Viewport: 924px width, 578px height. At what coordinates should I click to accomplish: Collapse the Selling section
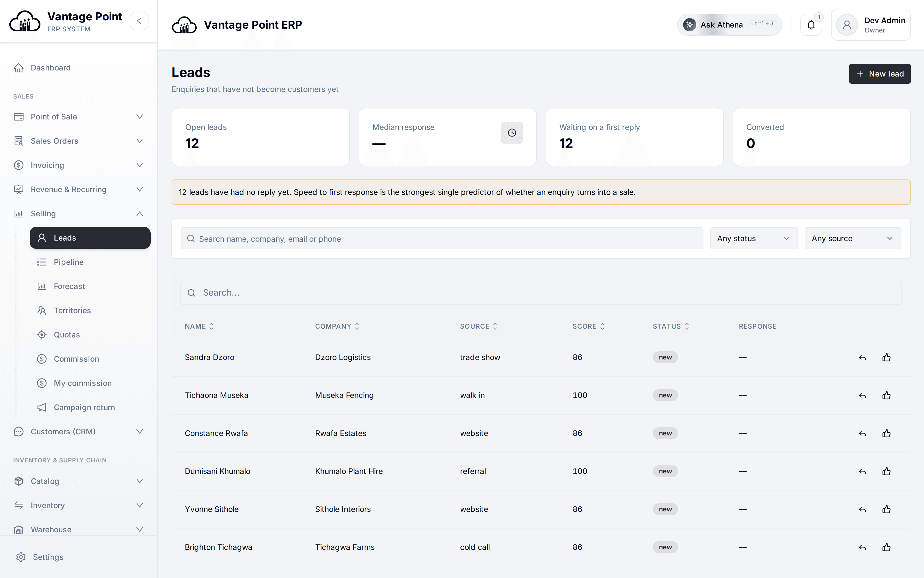coord(79,213)
